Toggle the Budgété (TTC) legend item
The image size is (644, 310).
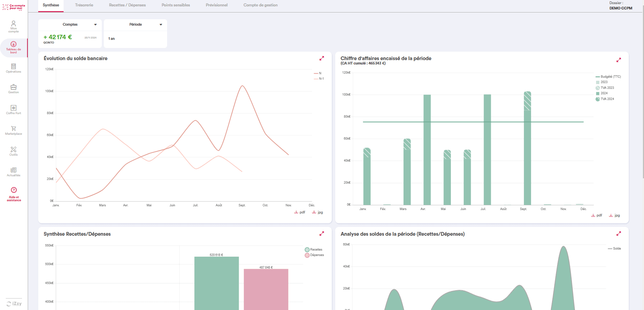[x=608, y=77]
